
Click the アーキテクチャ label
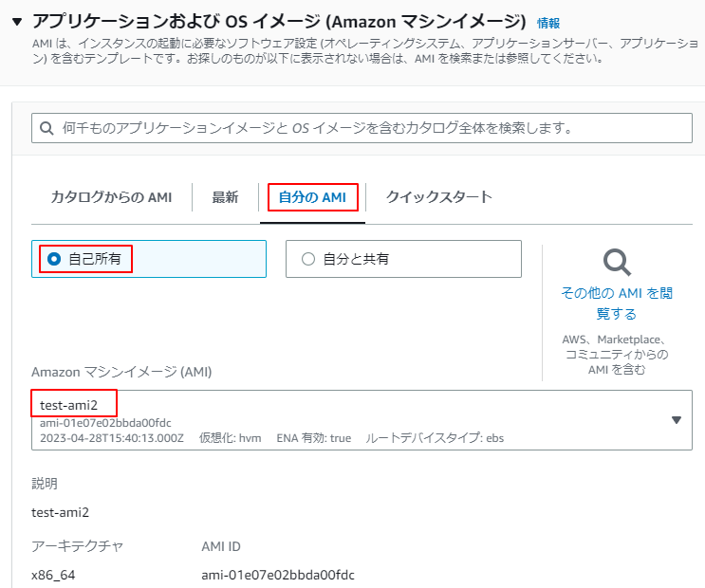pyautogui.click(x=77, y=546)
